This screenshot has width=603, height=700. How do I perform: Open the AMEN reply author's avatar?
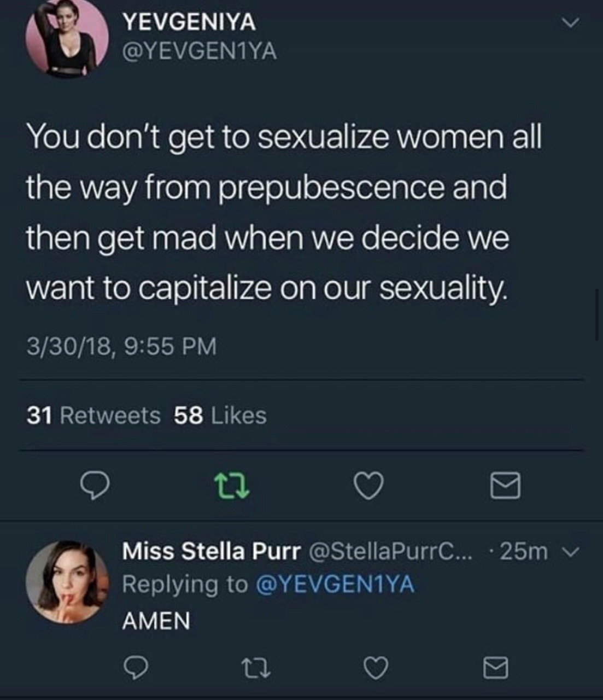tap(68, 582)
